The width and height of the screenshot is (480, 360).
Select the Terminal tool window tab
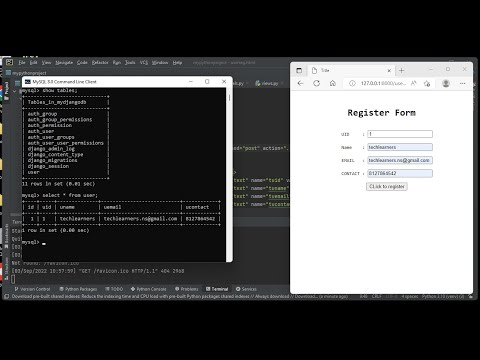point(217,289)
